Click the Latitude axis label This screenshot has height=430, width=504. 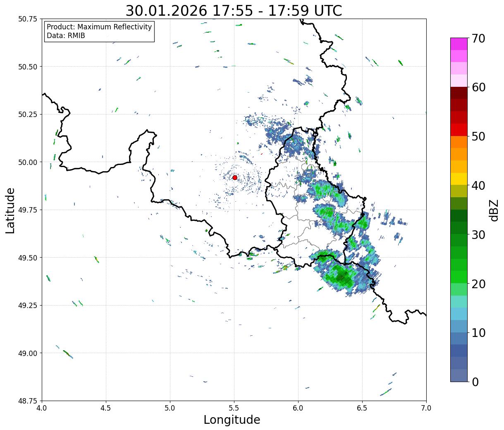coord(10,210)
